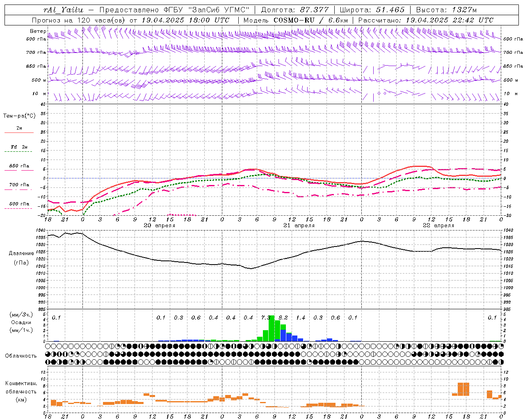Select the 8.2 precipitation total
The height and width of the screenshot is (420, 525).
tap(283, 318)
